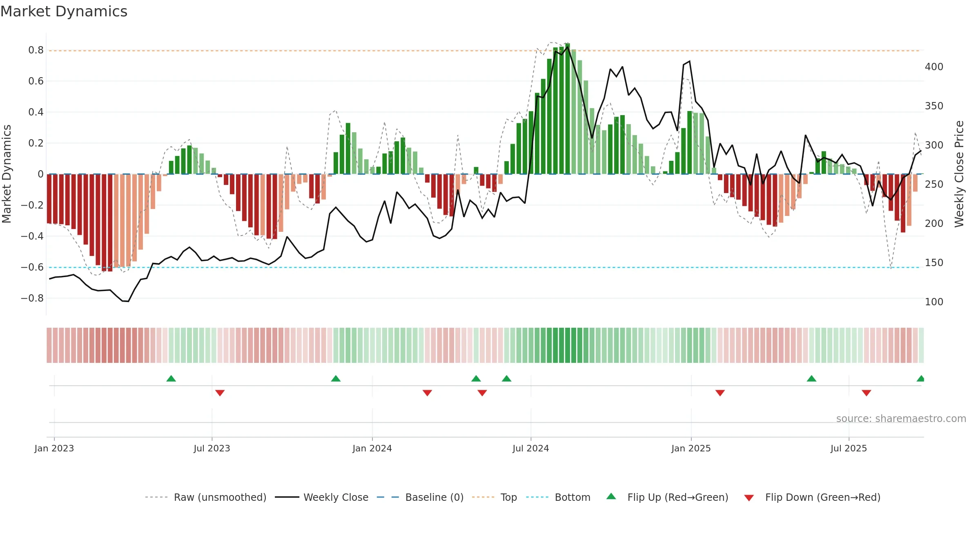Select the green flip-up marker before Jan 2024

336,378
